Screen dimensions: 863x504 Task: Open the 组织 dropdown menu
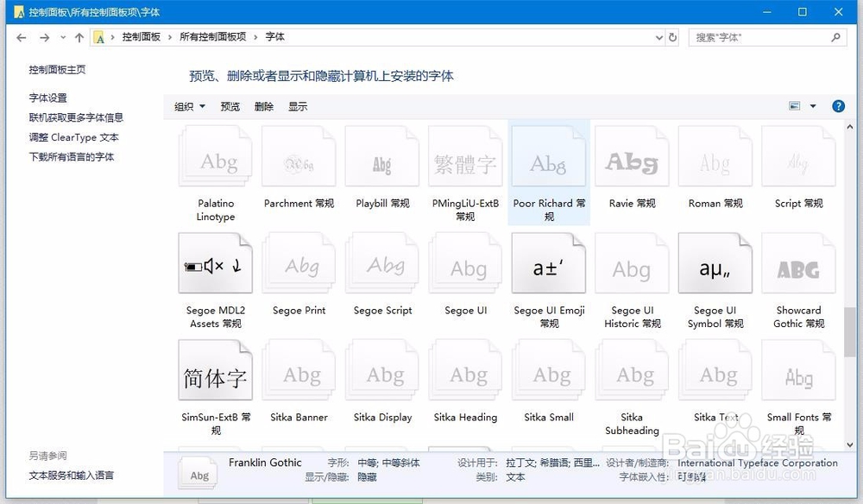pos(190,107)
